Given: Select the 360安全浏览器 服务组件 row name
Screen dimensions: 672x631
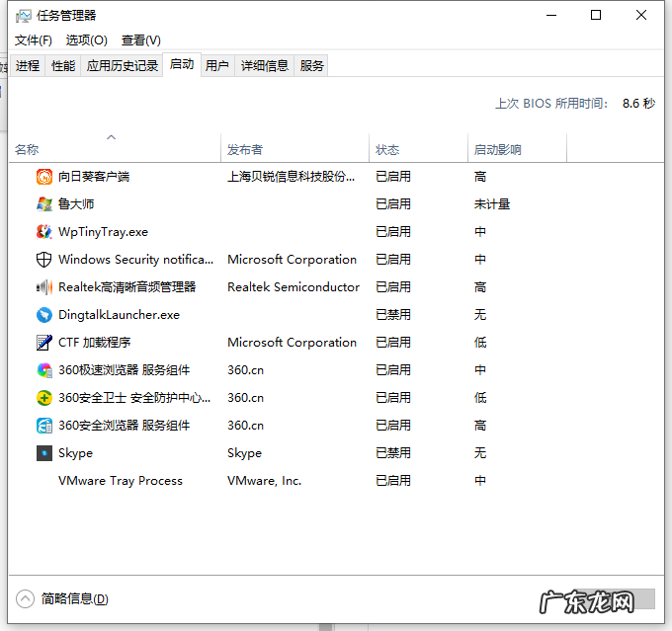Looking at the screenshot, I should (125, 426).
